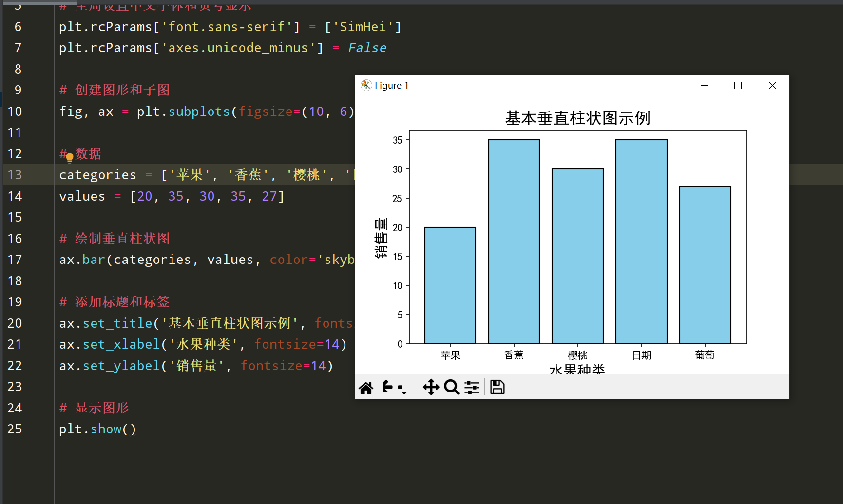Activate the Zoom to rectangle magnifier

(x=452, y=388)
